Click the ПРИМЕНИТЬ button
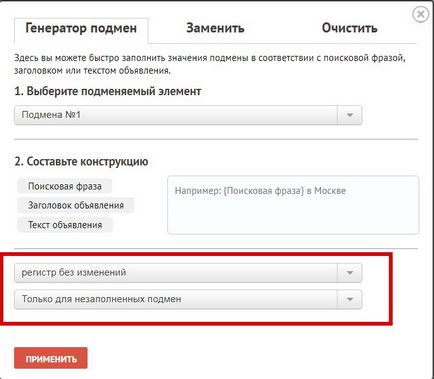The image size is (434, 379). [51, 358]
